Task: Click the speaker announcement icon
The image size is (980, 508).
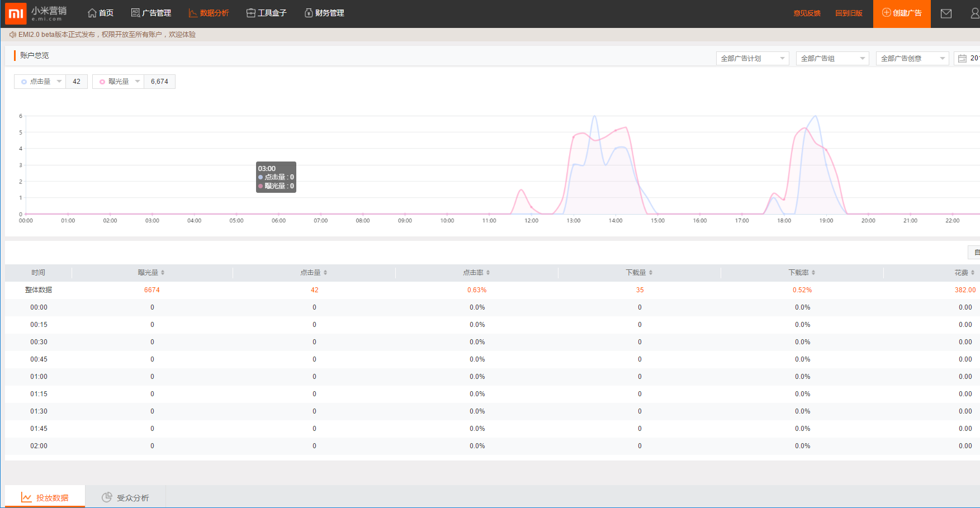Action: pos(12,35)
